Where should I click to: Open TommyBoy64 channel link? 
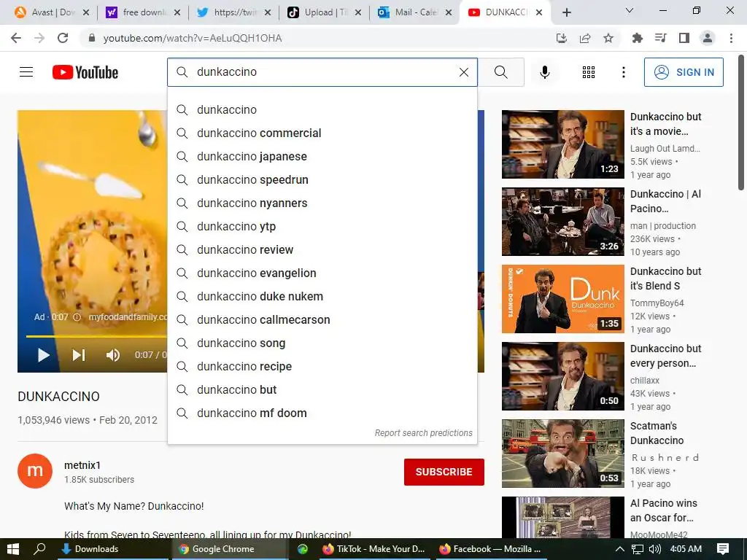click(657, 303)
